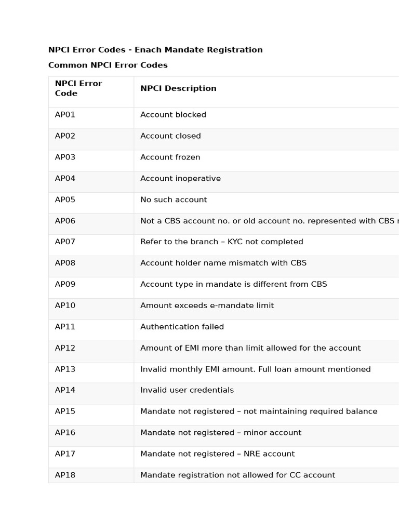Click the AP13 error code cell
This screenshot has height=532, width=399.
(65, 369)
